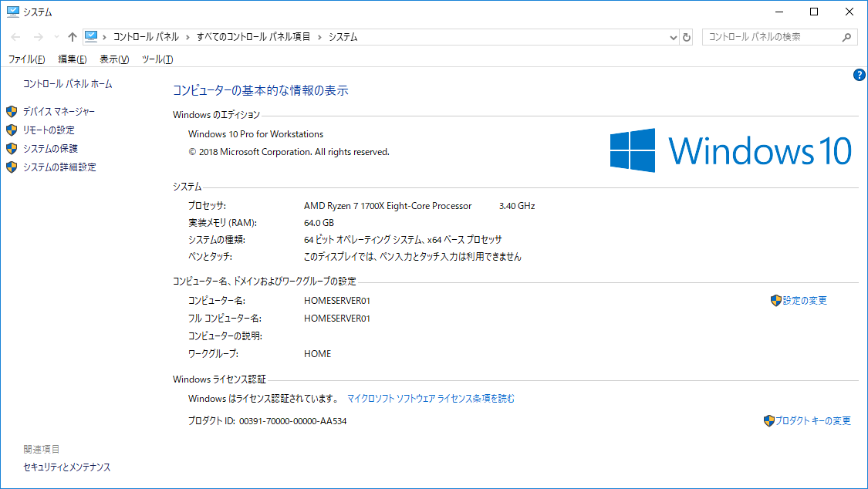
Task: Click product ID 00391-70000-00000-AA534
Action: pos(293,421)
